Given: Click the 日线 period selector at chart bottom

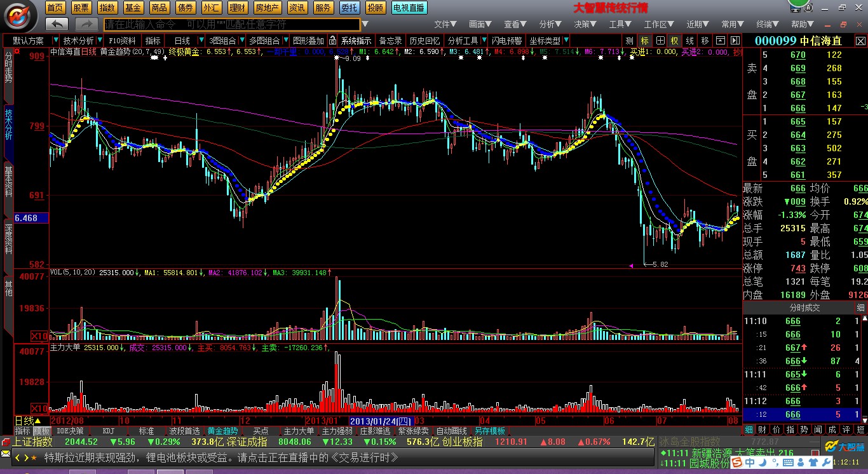Looking at the screenshot, I should tap(28, 421).
